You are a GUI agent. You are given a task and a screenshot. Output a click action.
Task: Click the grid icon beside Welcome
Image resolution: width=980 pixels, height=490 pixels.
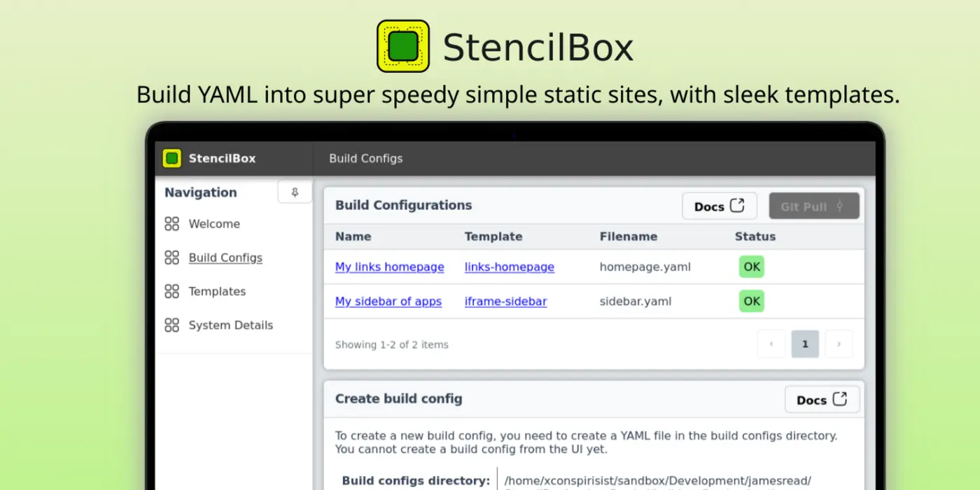[x=171, y=224]
